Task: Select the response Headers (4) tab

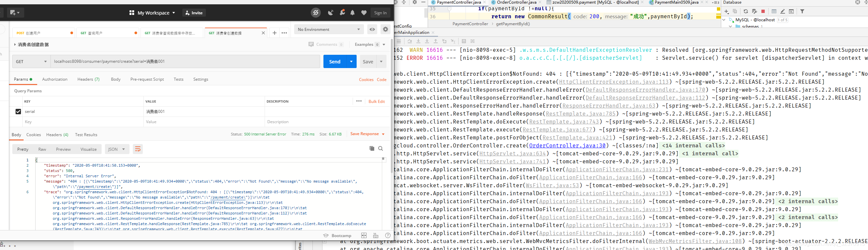Action: (x=57, y=134)
